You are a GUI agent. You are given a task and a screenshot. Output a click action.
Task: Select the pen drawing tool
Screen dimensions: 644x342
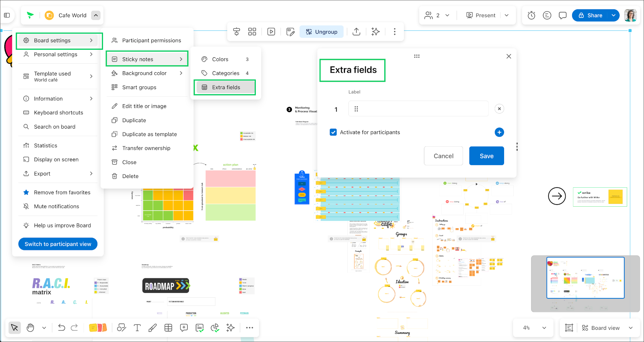pyautogui.click(x=152, y=328)
